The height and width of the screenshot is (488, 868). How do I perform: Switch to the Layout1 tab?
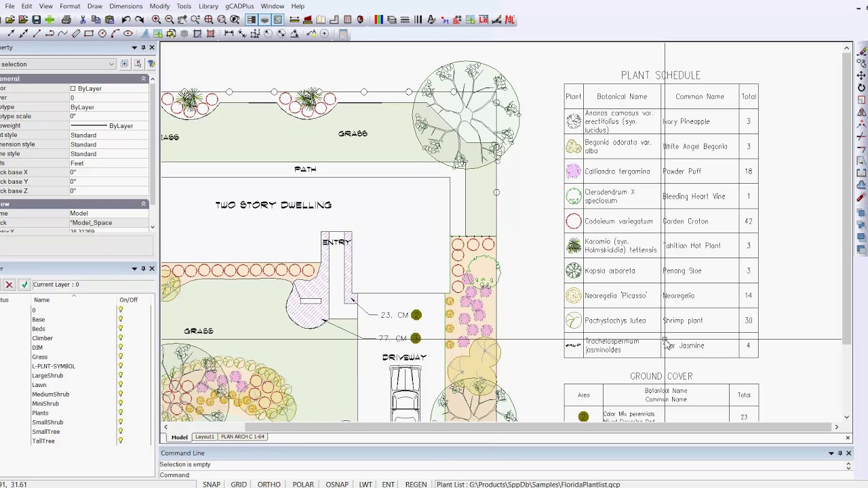click(x=204, y=437)
